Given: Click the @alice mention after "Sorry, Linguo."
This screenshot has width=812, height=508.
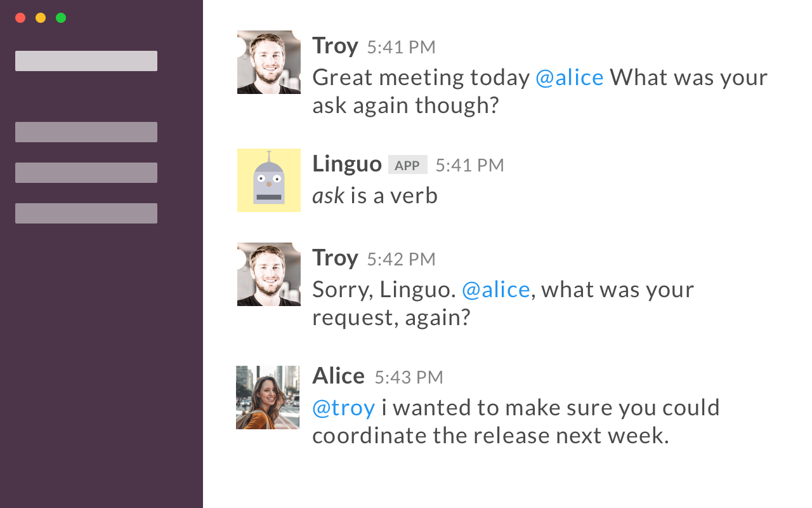Looking at the screenshot, I should coord(495,290).
